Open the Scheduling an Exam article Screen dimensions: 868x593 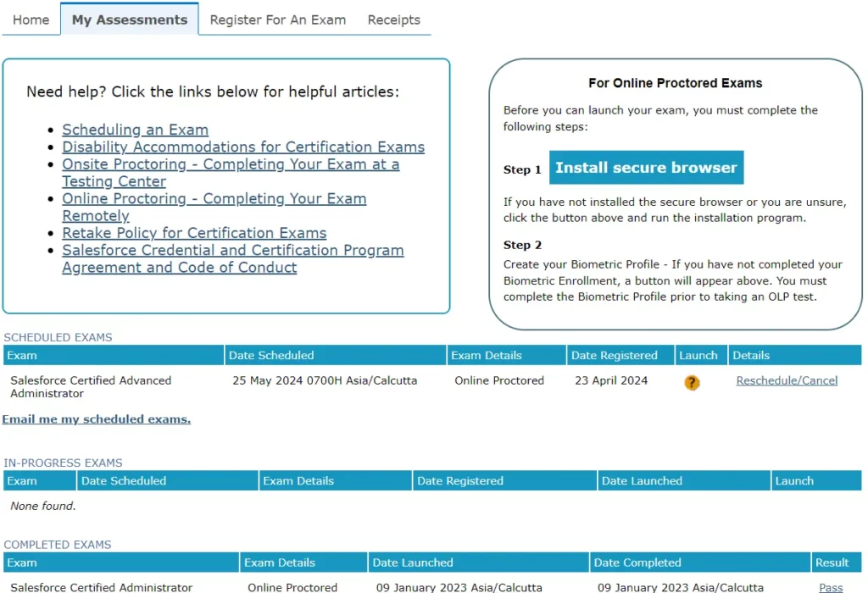coord(135,130)
